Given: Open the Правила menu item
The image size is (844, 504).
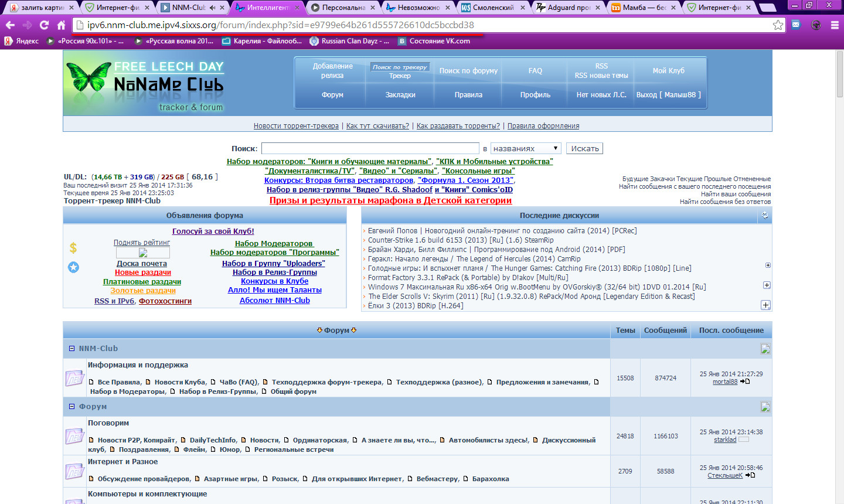Looking at the screenshot, I should [468, 95].
